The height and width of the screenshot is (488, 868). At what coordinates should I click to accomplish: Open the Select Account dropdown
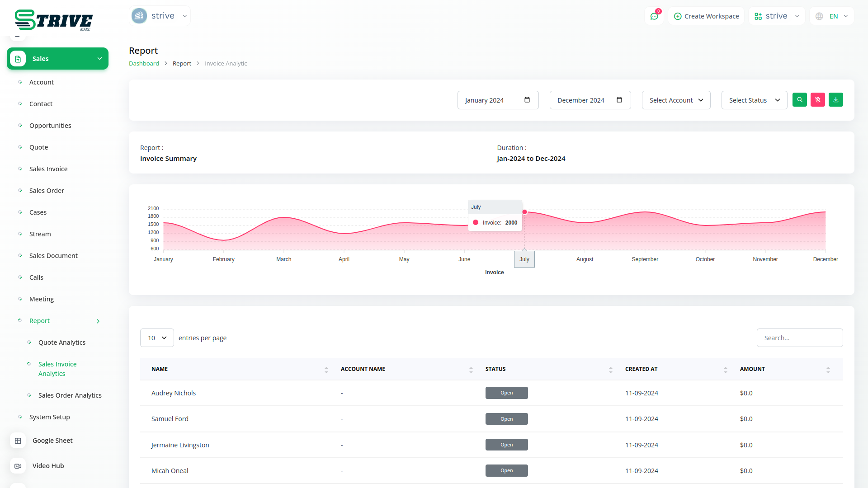(x=676, y=100)
